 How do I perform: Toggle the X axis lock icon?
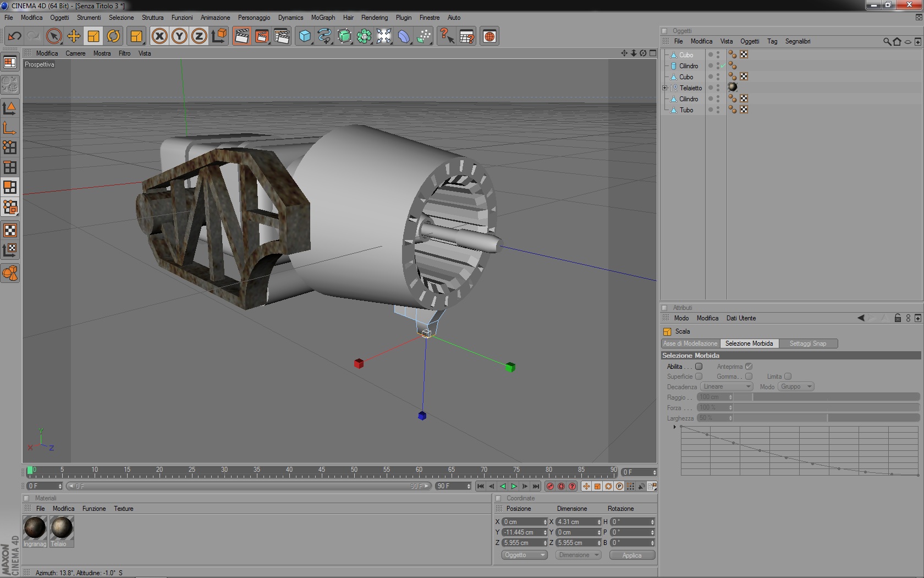pos(159,36)
